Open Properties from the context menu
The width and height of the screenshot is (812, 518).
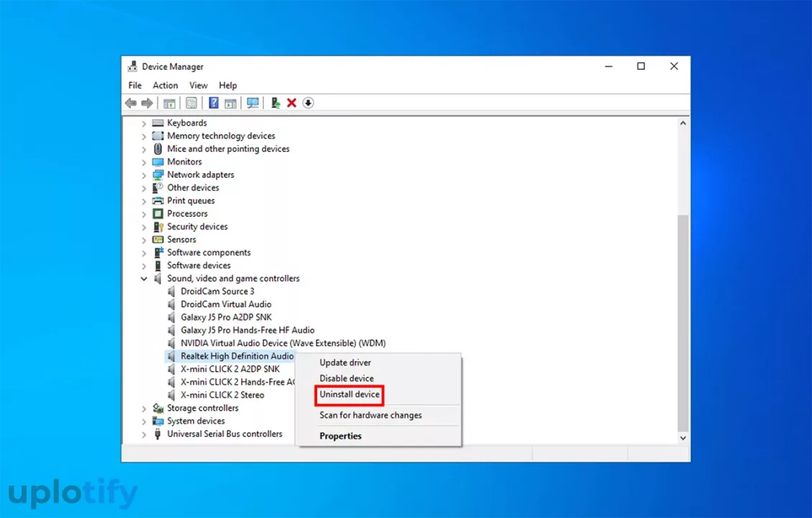point(340,436)
